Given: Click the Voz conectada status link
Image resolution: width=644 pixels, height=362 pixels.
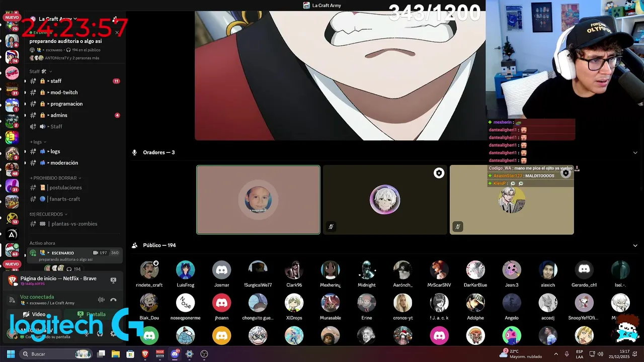Looking at the screenshot, I should [37, 297].
